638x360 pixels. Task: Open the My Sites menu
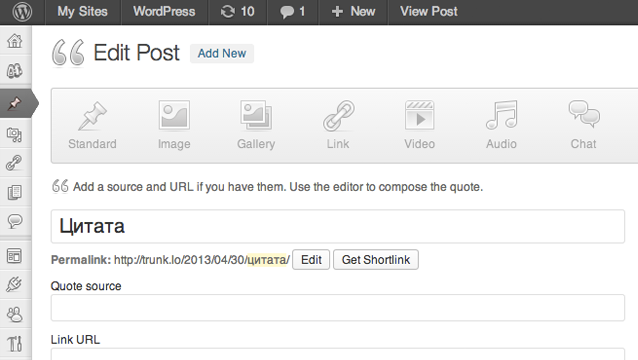coord(83,11)
